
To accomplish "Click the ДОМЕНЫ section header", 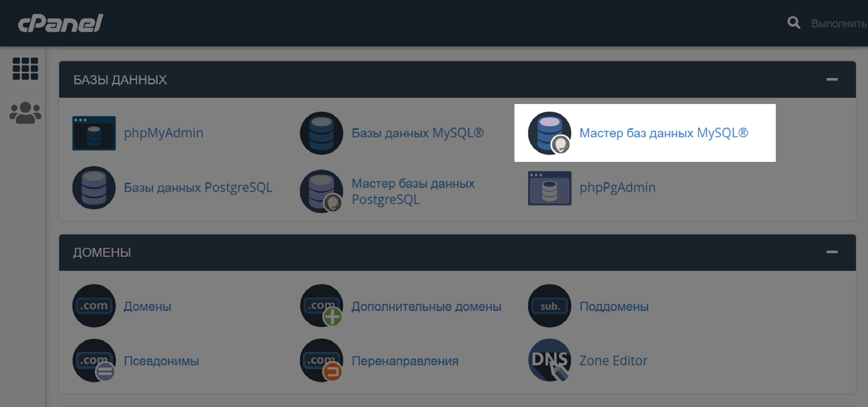I will coord(458,252).
